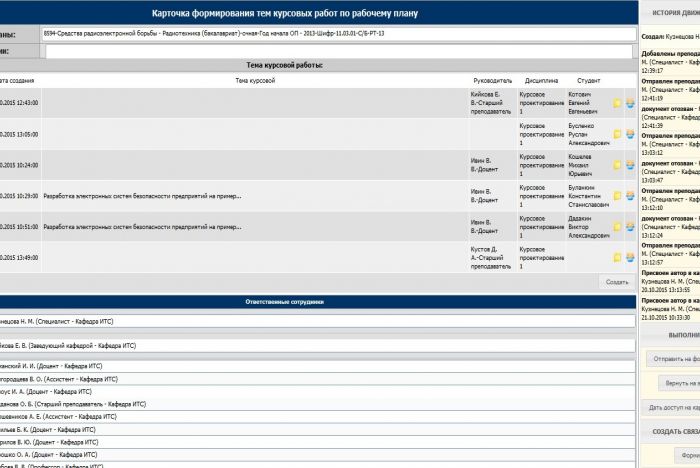The width and height of the screenshot is (700, 468).
Task: Open the yellow note icon for Дадакин Виктор
Action: point(617,227)
